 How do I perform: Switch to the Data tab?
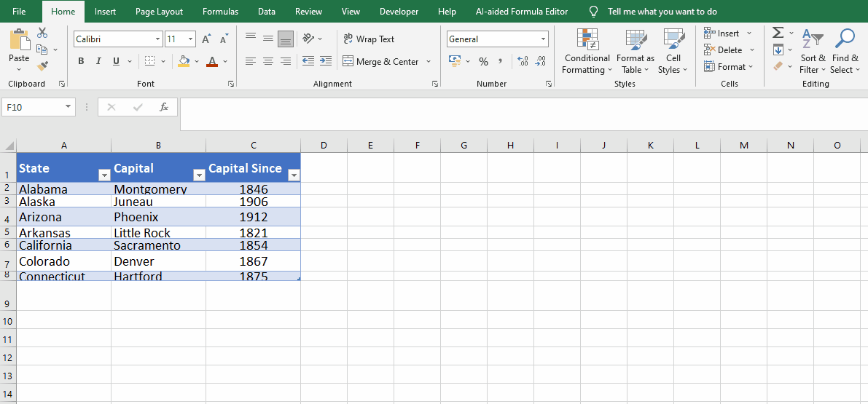click(267, 11)
